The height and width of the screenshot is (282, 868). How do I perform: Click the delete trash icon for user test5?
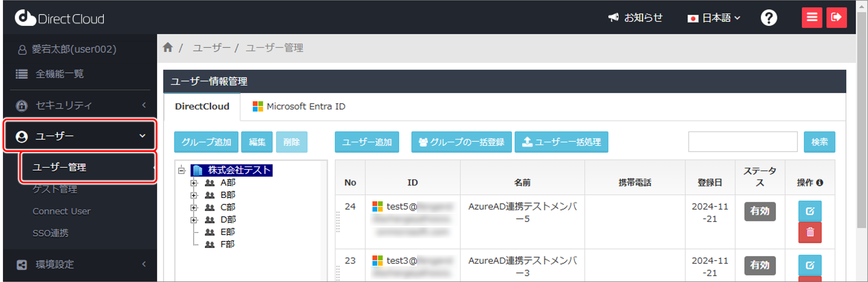pyautogui.click(x=810, y=232)
